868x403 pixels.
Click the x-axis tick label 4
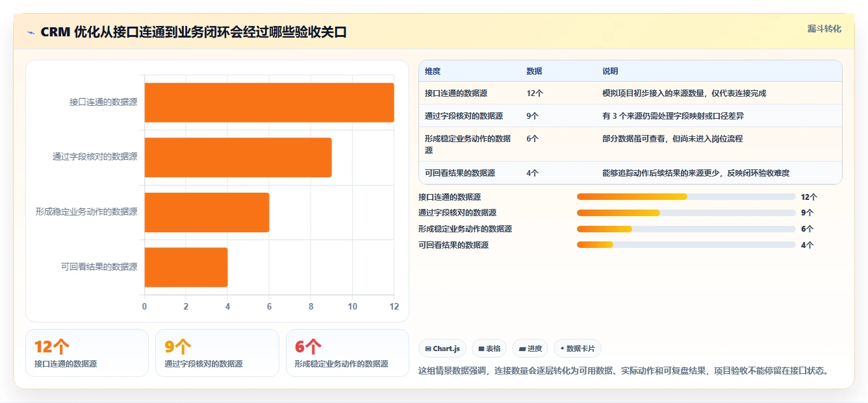[x=227, y=307]
